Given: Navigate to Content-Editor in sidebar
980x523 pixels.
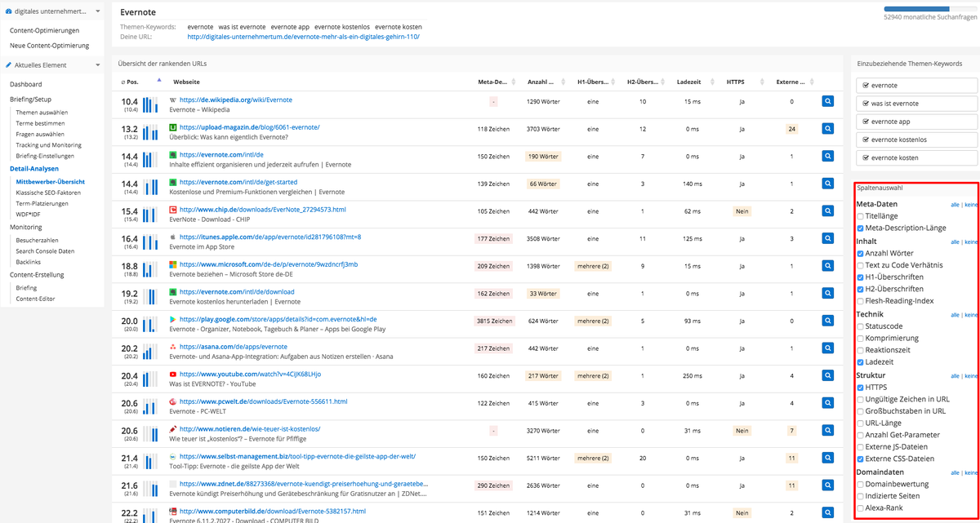Looking at the screenshot, I should tap(36, 299).
